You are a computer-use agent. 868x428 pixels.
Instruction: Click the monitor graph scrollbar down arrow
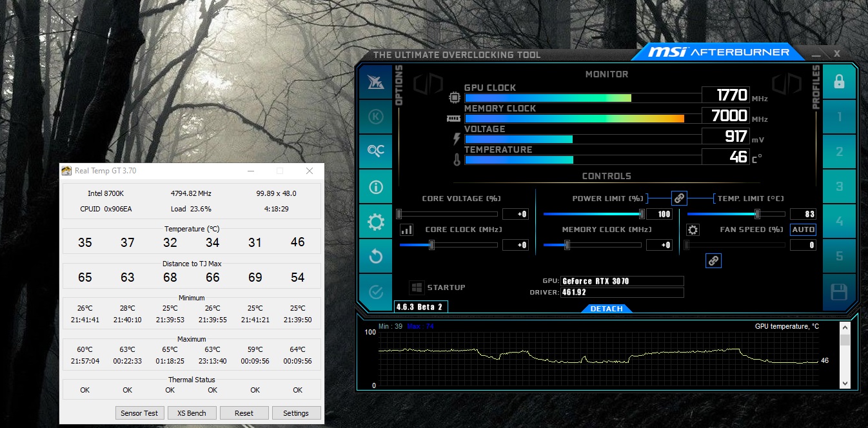tap(845, 384)
